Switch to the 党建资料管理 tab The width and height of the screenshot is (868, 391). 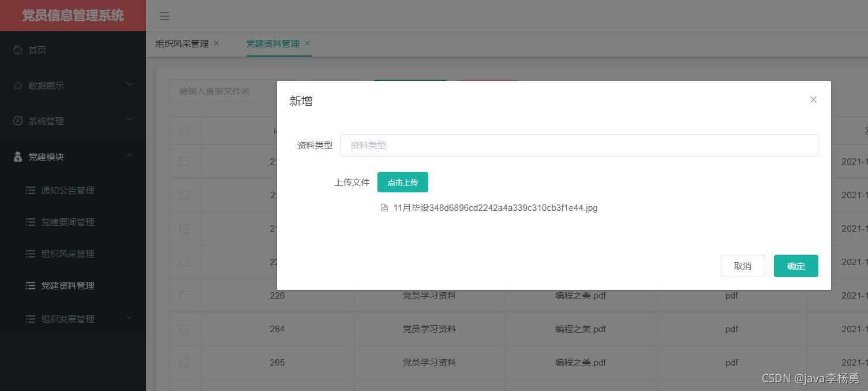pyautogui.click(x=273, y=43)
